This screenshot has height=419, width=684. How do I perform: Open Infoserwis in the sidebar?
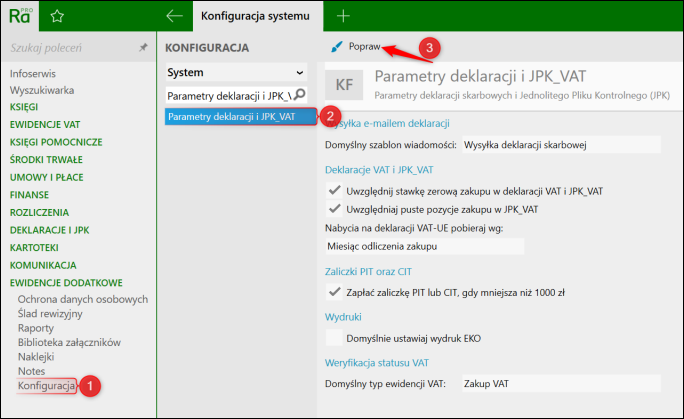(33, 74)
